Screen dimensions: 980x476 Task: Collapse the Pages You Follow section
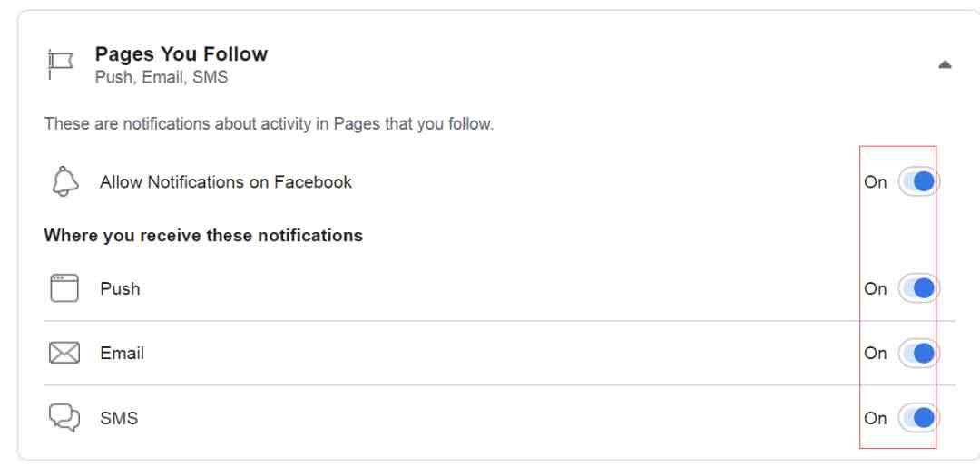pyautogui.click(x=945, y=64)
